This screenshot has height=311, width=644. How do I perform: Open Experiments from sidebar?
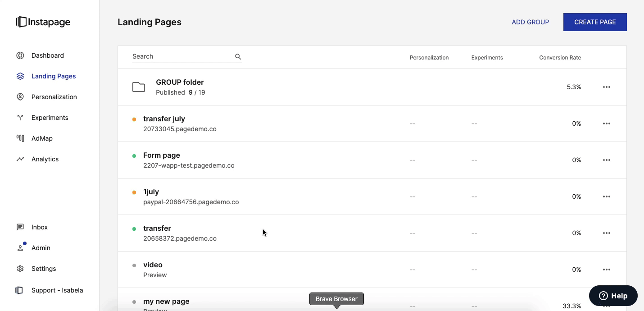coord(50,118)
